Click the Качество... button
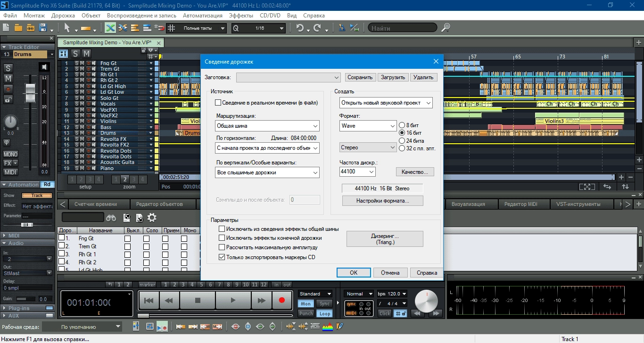The height and width of the screenshot is (343, 644). (x=415, y=172)
